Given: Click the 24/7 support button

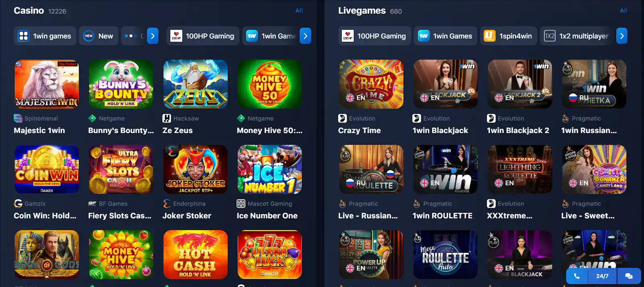Looking at the screenshot, I should (x=602, y=276).
